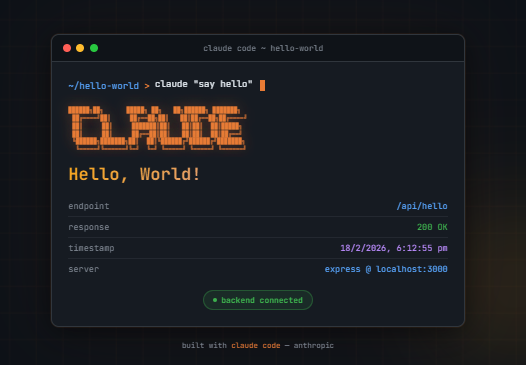Viewport: 526px width, 365px height.
Task: Click the yellow minimize dot
Action: (x=80, y=48)
